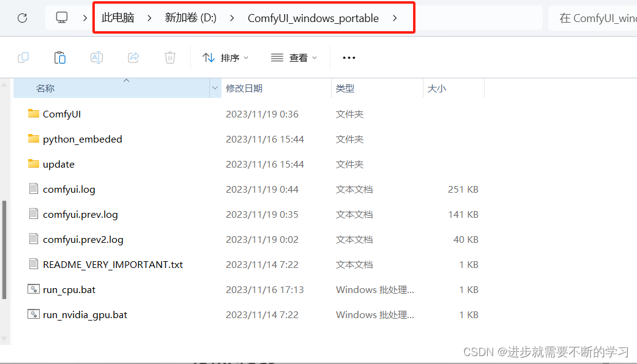
Task: Select the comfyui.prev2.log file name
Action: 83,240
